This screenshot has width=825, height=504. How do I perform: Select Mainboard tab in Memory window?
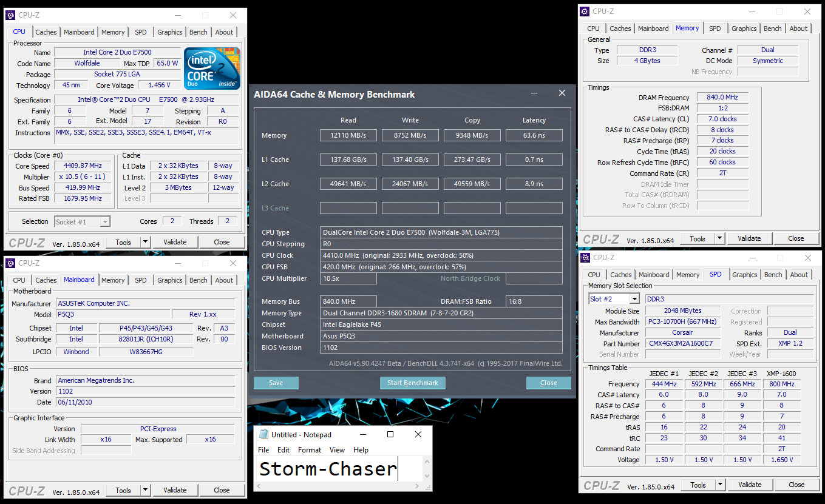653,29
